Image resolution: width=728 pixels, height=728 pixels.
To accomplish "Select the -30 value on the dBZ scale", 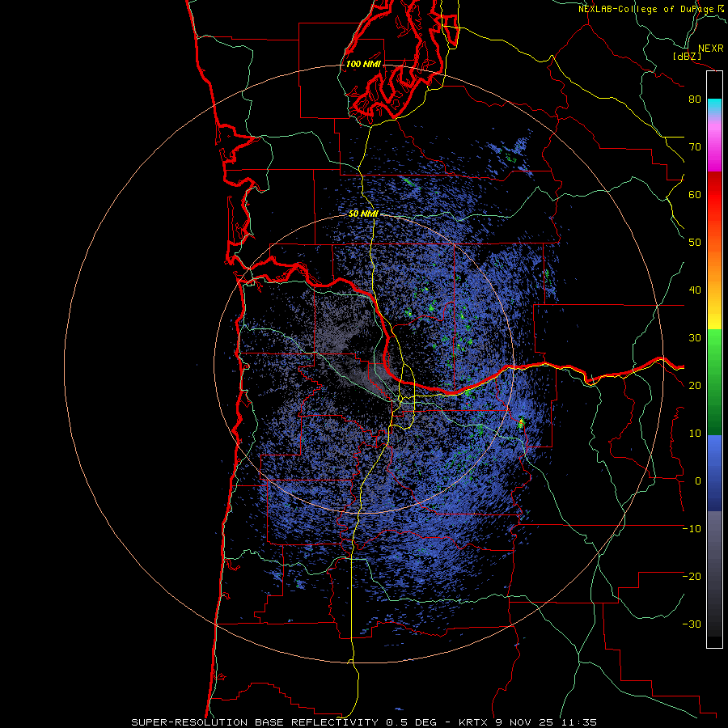I will (692, 624).
